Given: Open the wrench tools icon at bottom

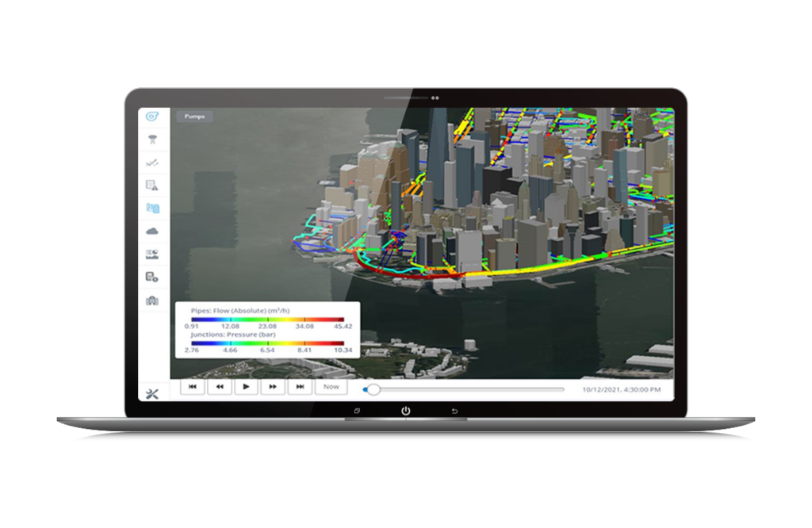Looking at the screenshot, I should pos(152,393).
